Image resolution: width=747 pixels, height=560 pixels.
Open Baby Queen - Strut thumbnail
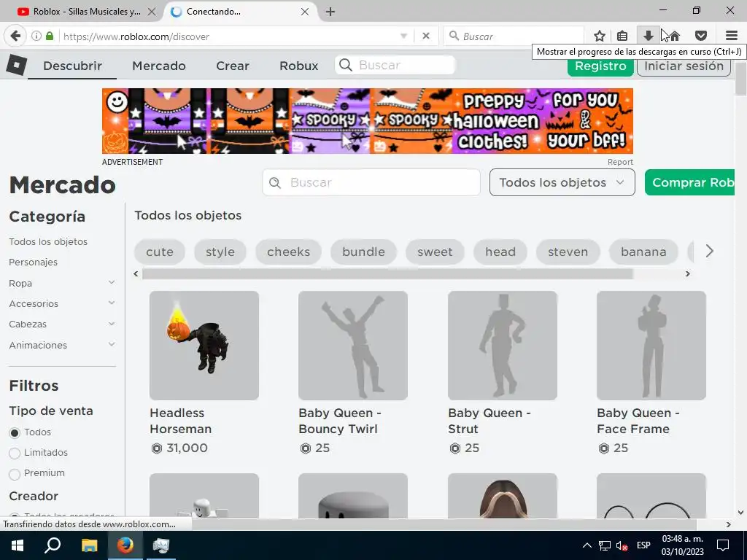click(503, 346)
